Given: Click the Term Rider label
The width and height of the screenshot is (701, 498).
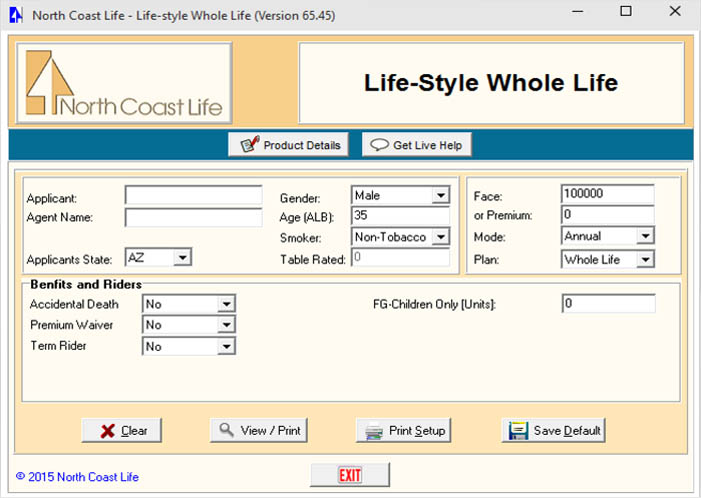Looking at the screenshot, I should pos(58,346).
